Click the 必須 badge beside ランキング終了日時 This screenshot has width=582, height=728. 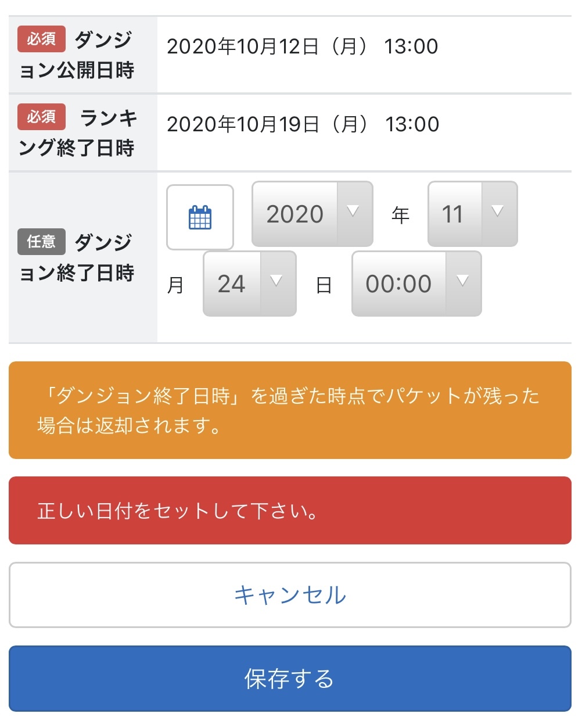(41, 117)
